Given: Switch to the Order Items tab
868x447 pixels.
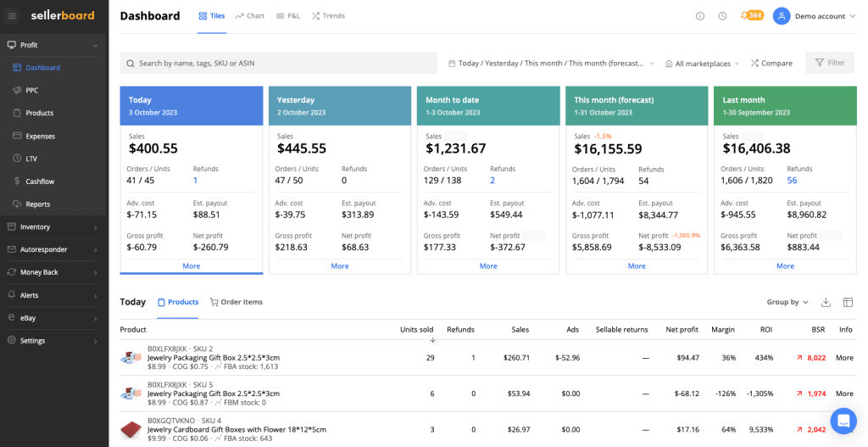Looking at the screenshot, I should click(236, 302).
